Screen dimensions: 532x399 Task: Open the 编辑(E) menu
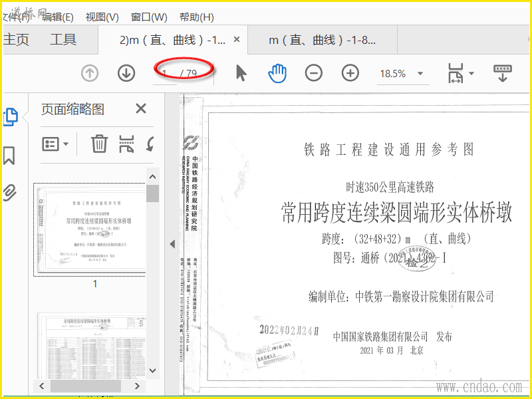click(57, 17)
